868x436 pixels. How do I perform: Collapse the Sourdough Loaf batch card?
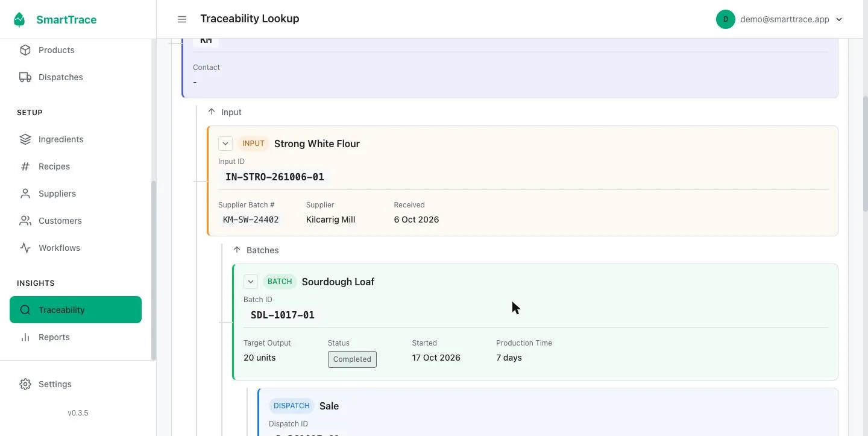tap(251, 282)
